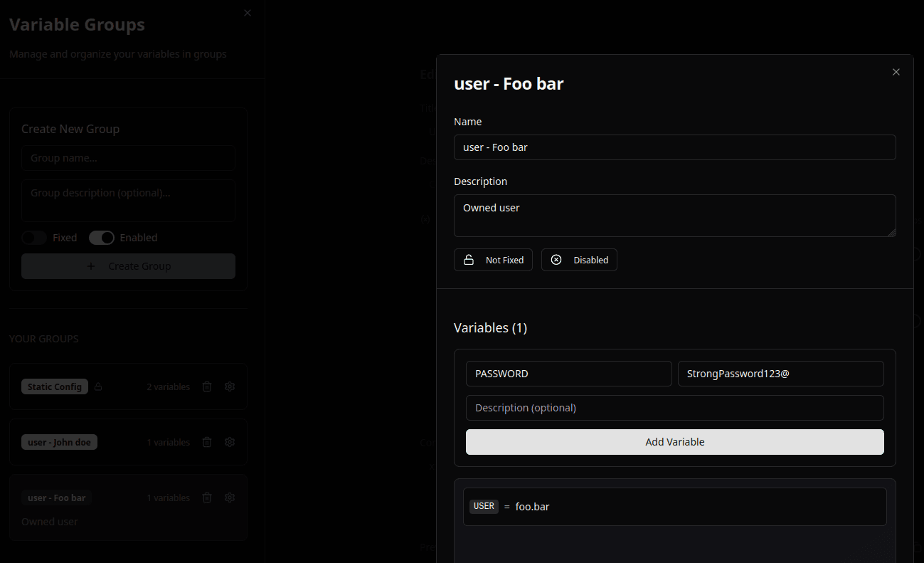Select the USER = foo.bar variable entry

coord(674,506)
